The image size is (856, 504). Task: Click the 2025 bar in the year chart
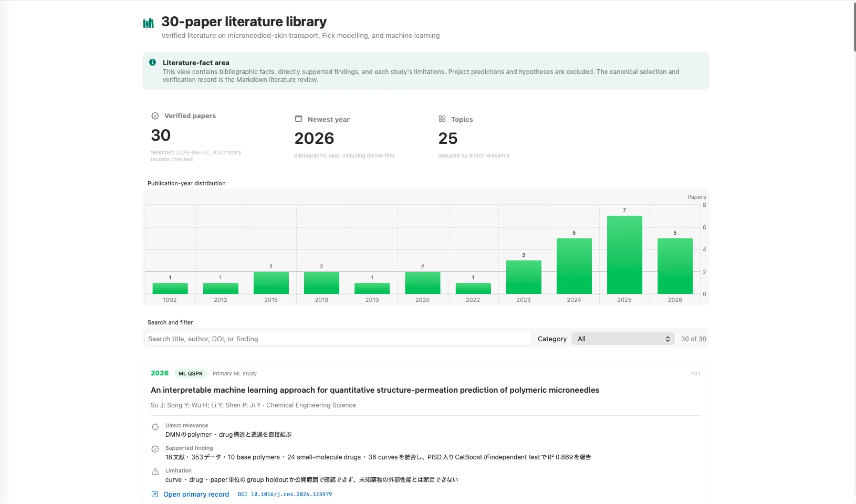pyautogui.click(x=624, y=255)
